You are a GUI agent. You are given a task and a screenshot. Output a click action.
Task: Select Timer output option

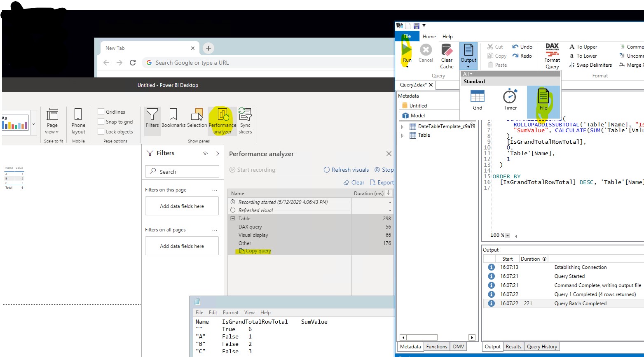click(510, 100)
